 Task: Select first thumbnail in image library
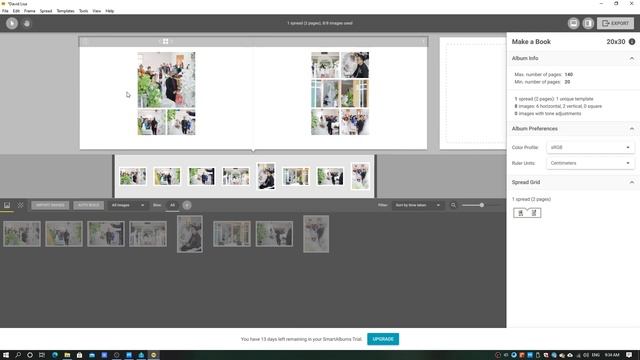click(x=22, y=234)
